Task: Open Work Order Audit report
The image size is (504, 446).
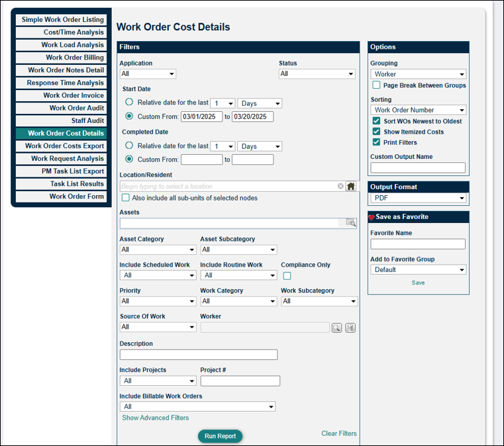Action: pos(61,108)
